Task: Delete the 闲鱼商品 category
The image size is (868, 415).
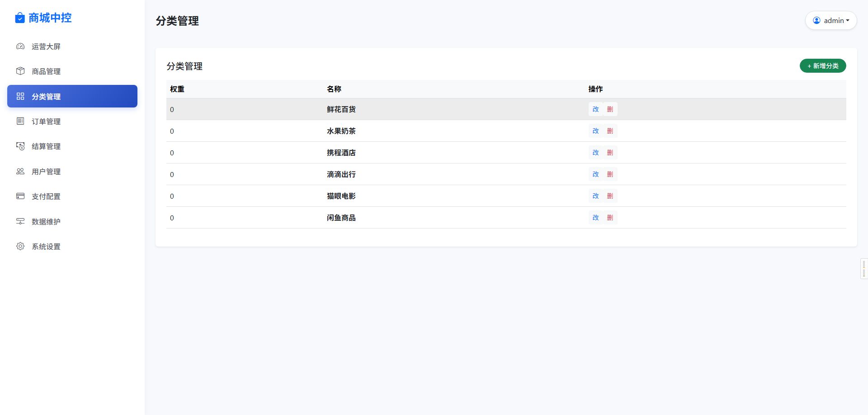Action: point(610,218)
